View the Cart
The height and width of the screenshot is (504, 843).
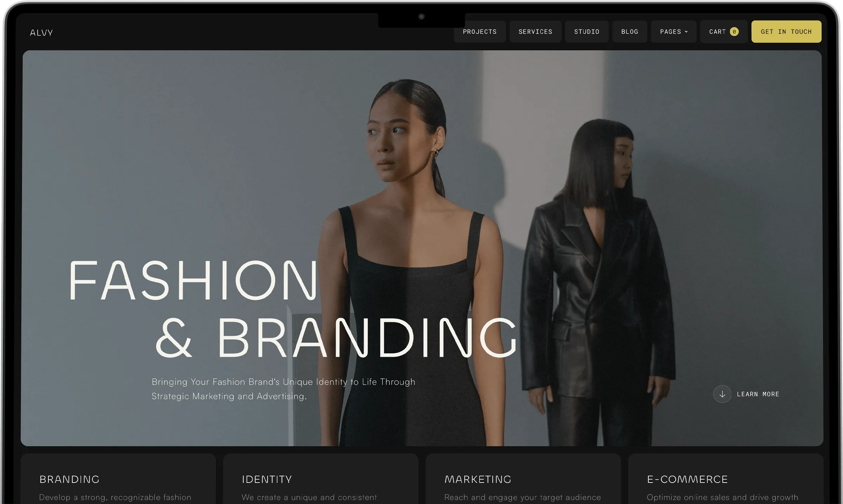click(724, 32)
